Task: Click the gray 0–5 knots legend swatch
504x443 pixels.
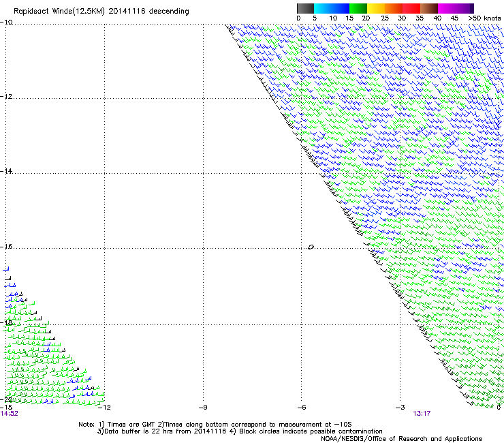Action: (305, 8)
